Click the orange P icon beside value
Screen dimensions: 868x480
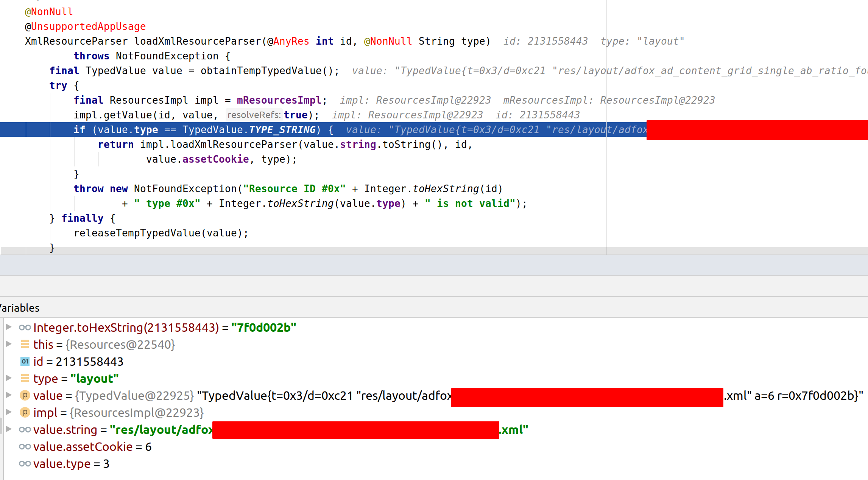click(x=25, y=396)
